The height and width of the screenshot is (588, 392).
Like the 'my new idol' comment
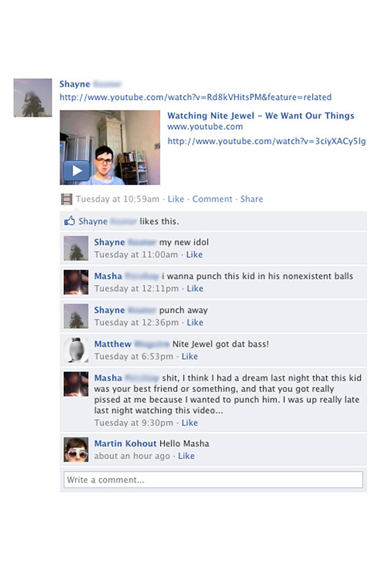tap(194, 254)
